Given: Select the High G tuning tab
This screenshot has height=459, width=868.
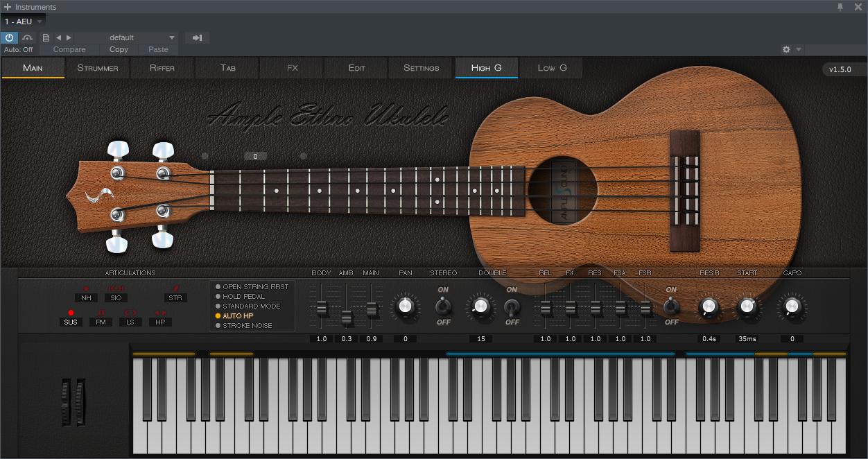Looking at the screenshot, I should [x=486, y=68].
